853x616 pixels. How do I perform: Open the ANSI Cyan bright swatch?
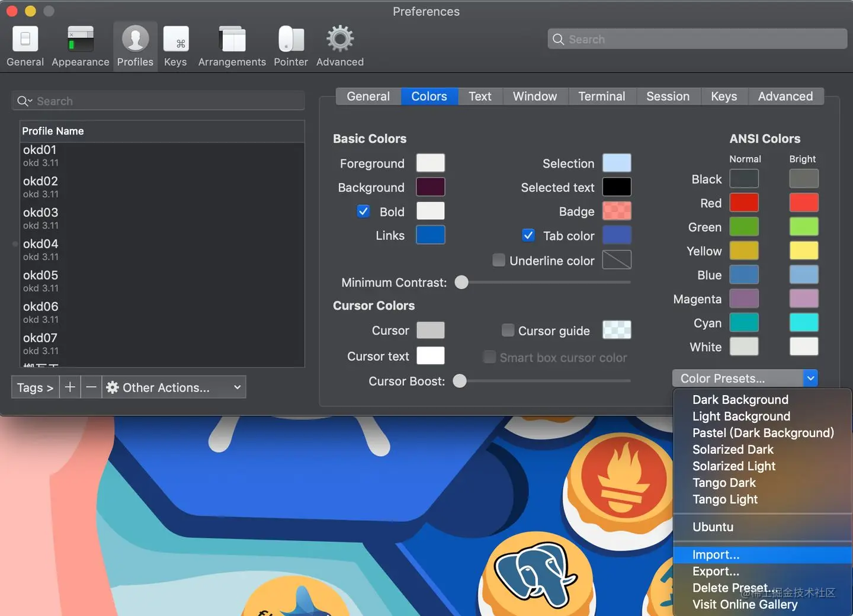[804, 322]
